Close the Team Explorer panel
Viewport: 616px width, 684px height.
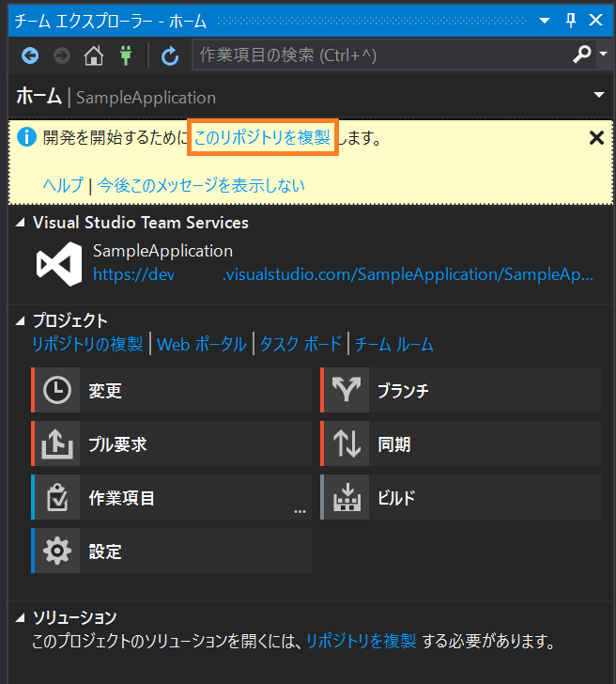595,20
